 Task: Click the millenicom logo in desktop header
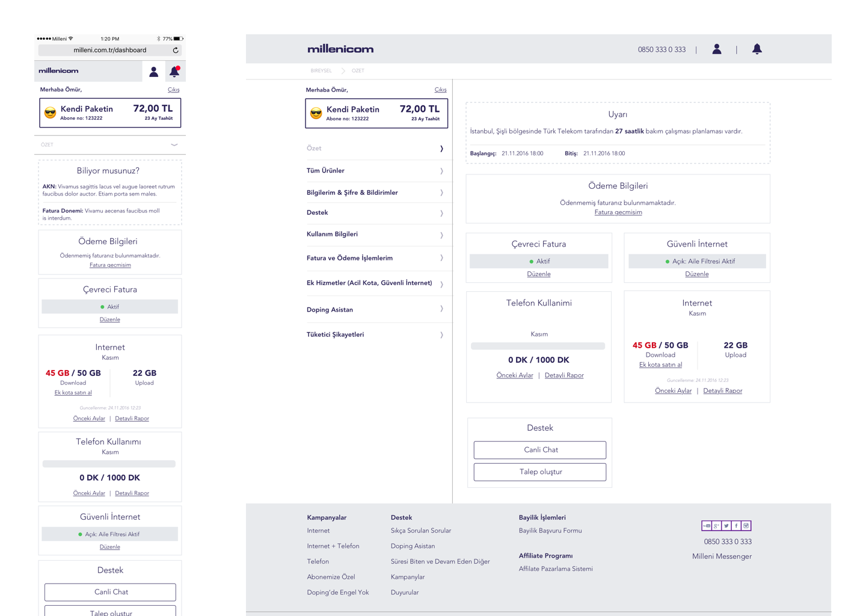(x=340, y=49)
